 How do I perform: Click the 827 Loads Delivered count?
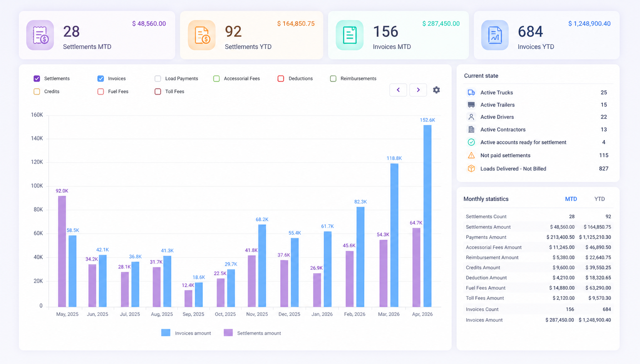[x=604, y=169]
